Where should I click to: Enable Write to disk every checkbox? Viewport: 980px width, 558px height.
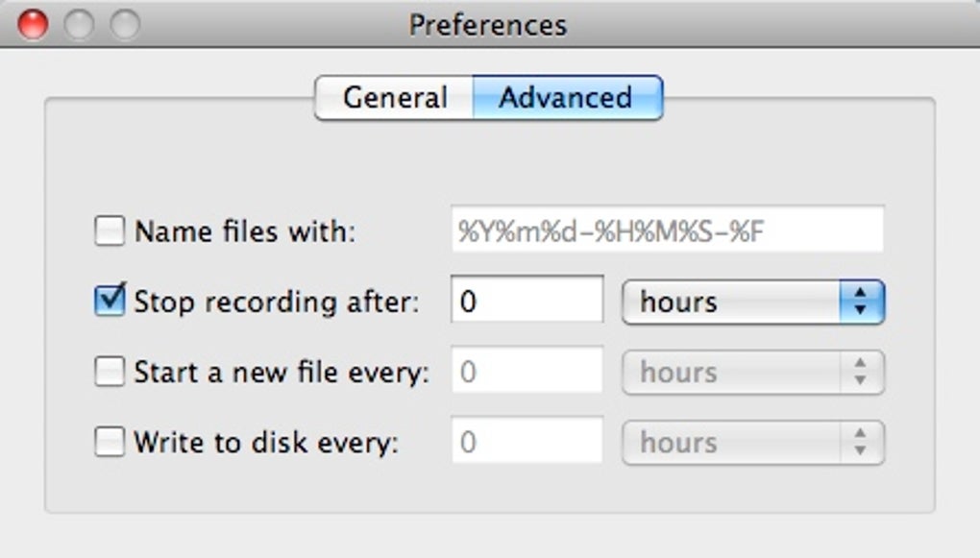tap(110, 442)
